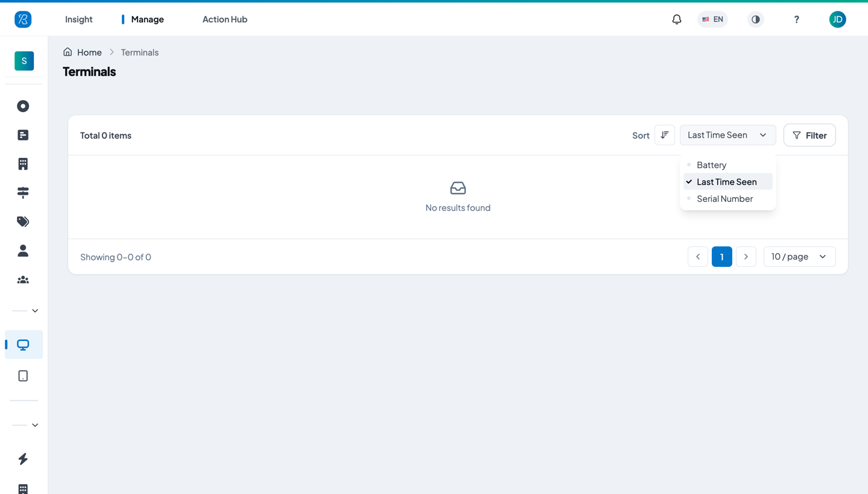The height and width of the screenshot is (494, 868).
Task: Open the Terminals monitor sidebar icon
Action: pyautogui.click(x=24, y=345)
